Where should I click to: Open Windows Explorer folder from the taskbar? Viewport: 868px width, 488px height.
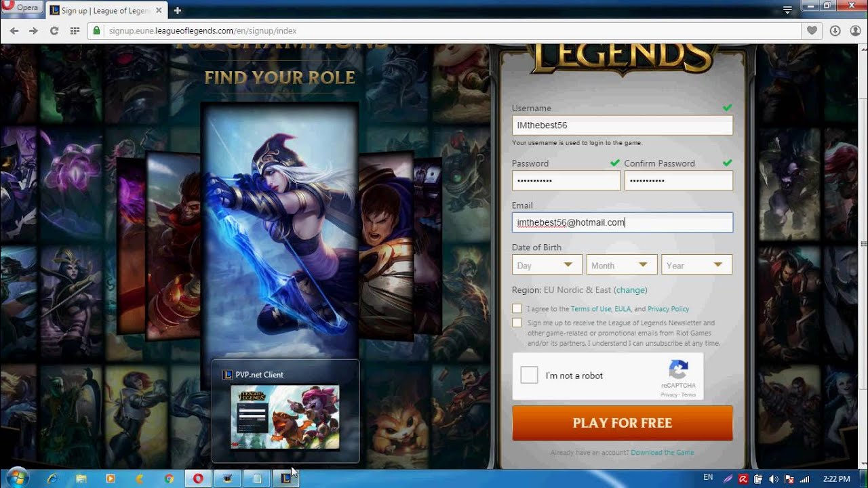click(81, 479)
